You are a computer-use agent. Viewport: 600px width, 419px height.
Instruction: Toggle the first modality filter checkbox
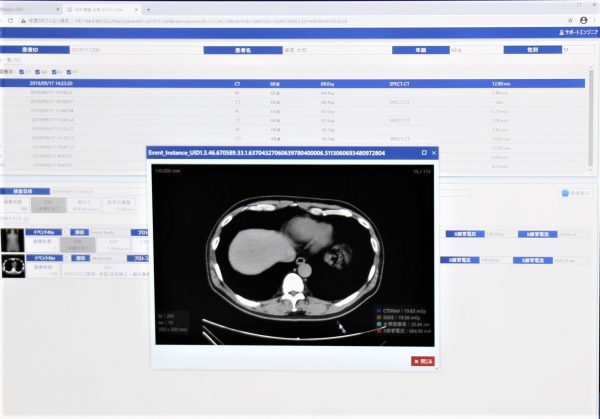tap(21, 71)
